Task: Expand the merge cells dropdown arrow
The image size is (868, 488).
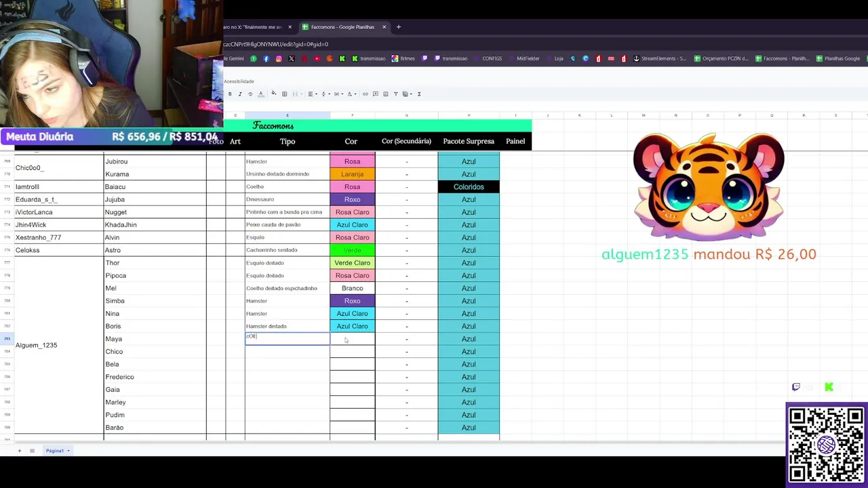Action: point(302,94)
